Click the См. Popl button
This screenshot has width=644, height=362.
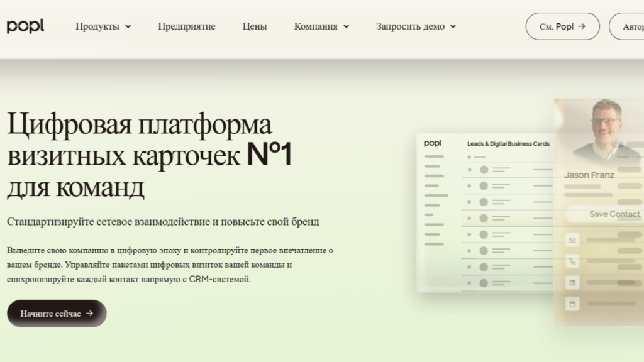(562, 26)
